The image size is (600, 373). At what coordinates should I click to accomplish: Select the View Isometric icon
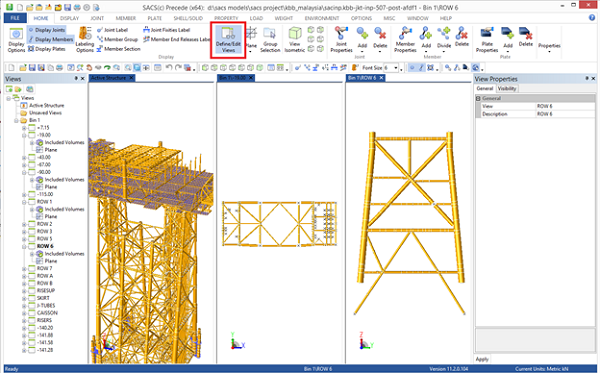click(295, 39)
